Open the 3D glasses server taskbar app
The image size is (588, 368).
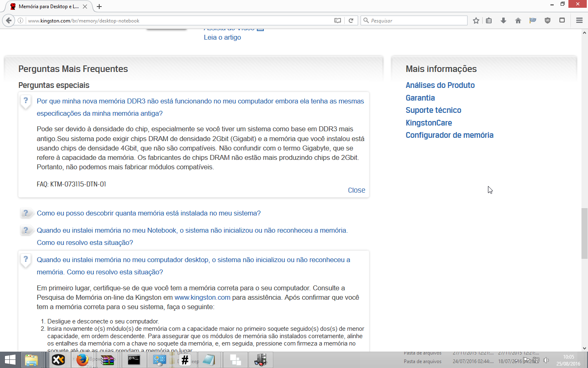coord(261,360)
